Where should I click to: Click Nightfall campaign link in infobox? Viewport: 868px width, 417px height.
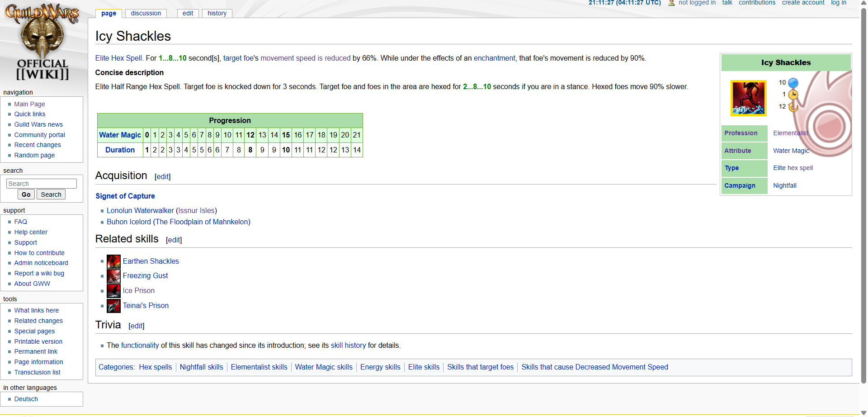785,185
